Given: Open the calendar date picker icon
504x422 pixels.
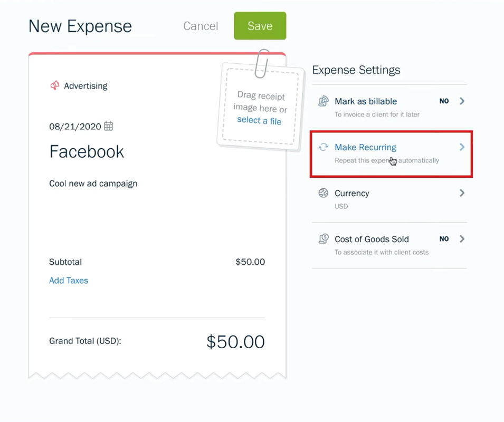Looking at the screenshot, I should pos(109,126).
